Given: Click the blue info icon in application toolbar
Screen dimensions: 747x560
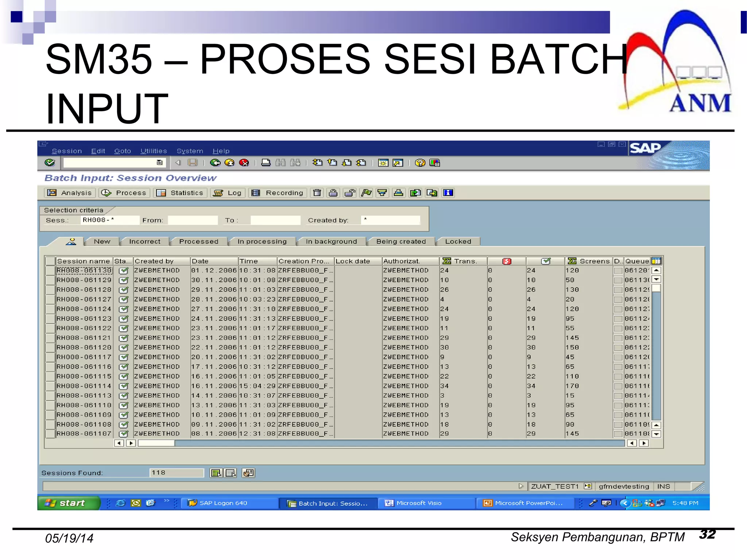Looking at the screenshot, I should 448,193.
